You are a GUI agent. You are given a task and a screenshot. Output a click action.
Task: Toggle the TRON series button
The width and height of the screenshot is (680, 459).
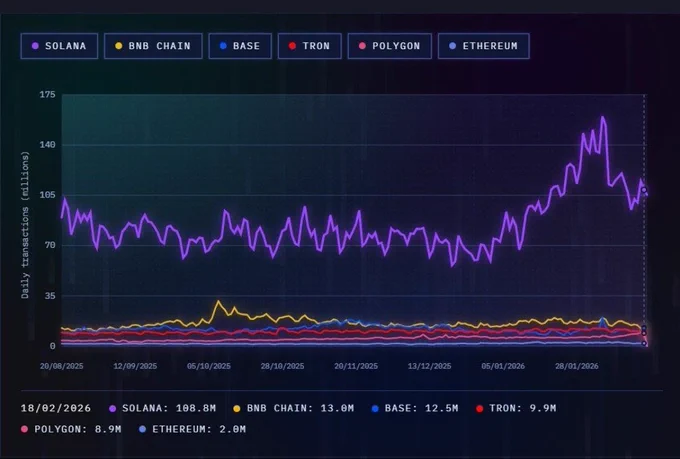coord(310,46)
